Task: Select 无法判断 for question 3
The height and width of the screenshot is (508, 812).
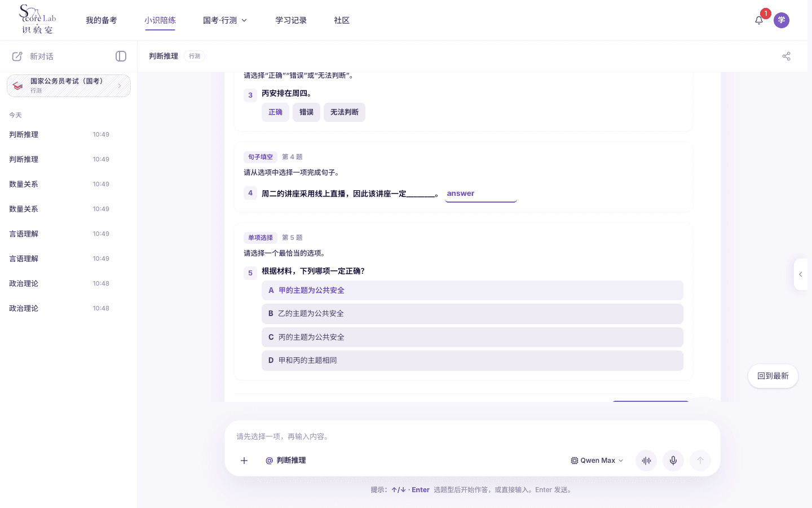Action: point(345,112)
